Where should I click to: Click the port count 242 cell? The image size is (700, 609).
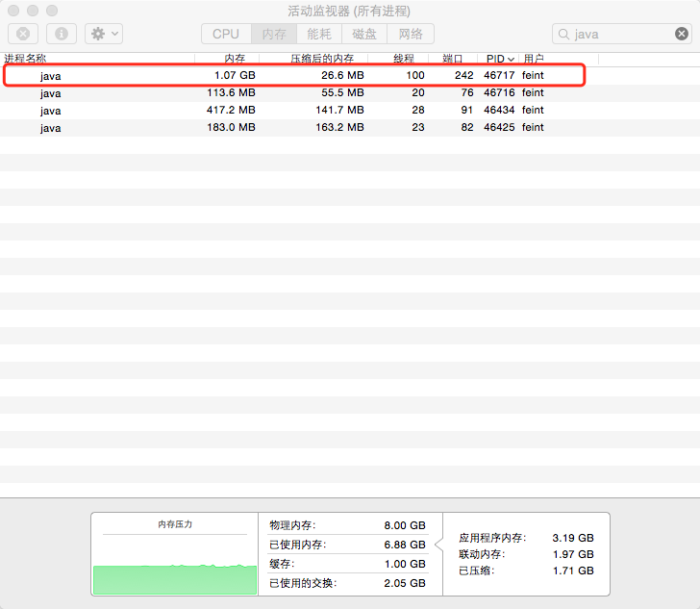pos(463,75)
